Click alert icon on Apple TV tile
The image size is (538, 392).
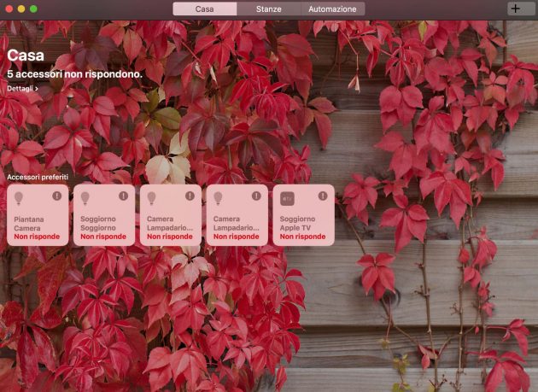323,196
